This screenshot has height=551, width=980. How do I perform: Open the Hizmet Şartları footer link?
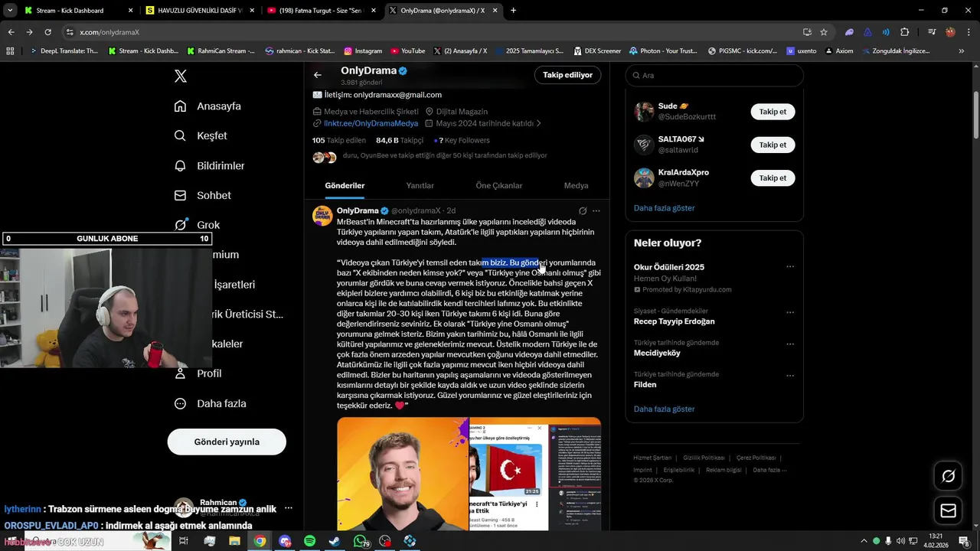(652, 458)
